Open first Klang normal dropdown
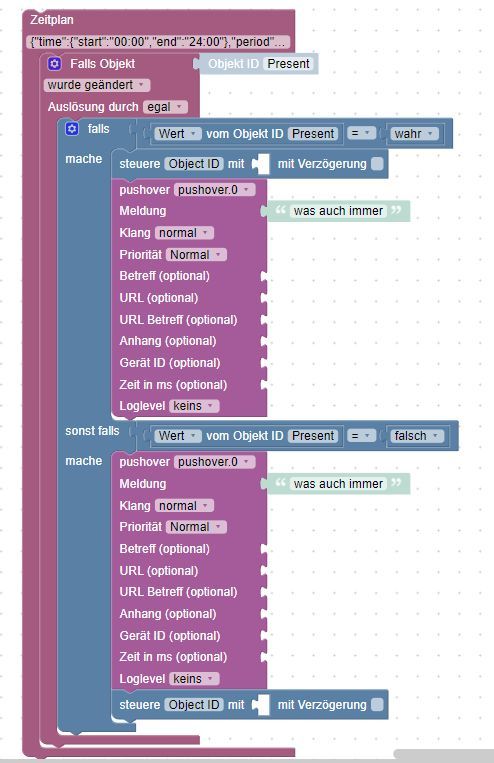 [x=184, y=233]
